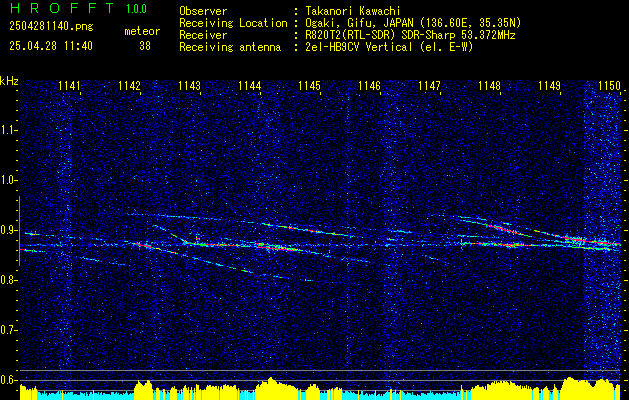Click the gray frequency range bar on left axis

[x=19, y=231]
